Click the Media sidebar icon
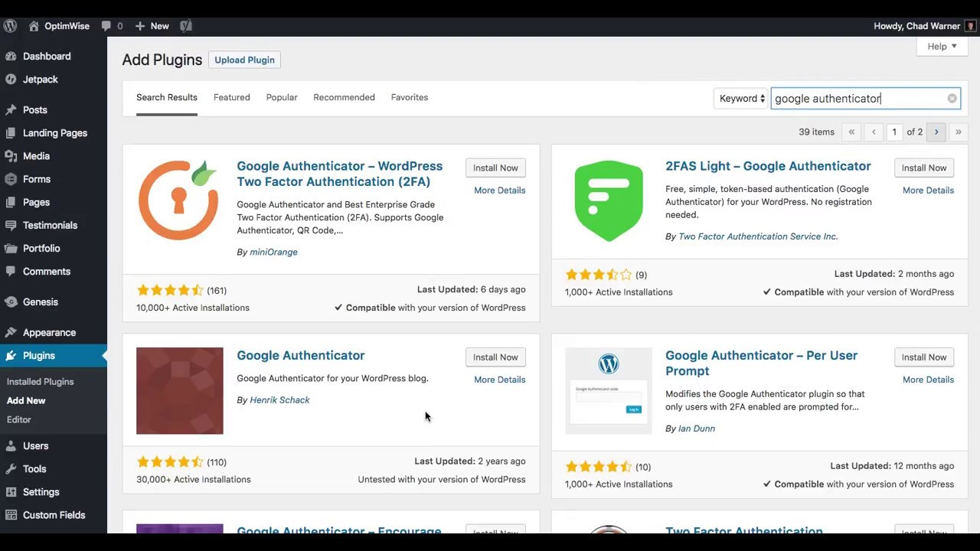 pyautogui.click(x=11, y=156)
